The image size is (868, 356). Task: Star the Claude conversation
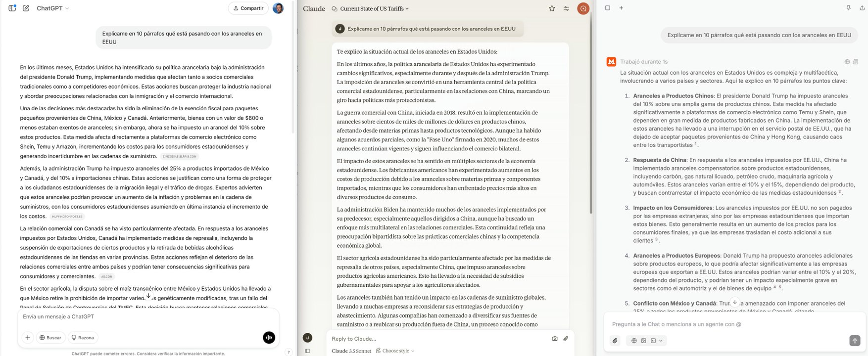(x=552, y=8)
